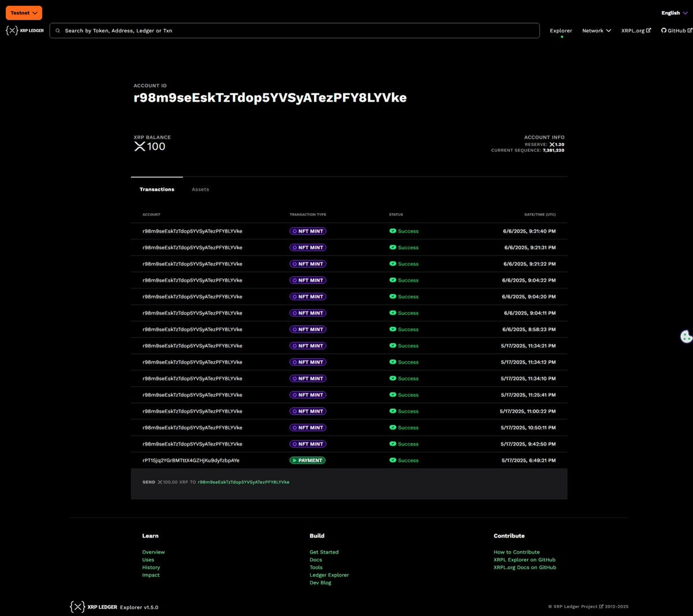Click the current sequence value 7,381,220

point(553,150)
